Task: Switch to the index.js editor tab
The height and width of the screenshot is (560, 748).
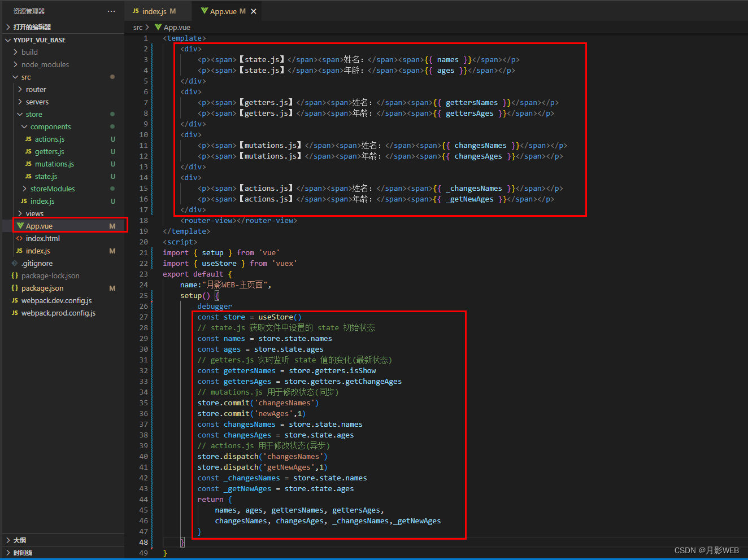Action: (x=154, y=11)
